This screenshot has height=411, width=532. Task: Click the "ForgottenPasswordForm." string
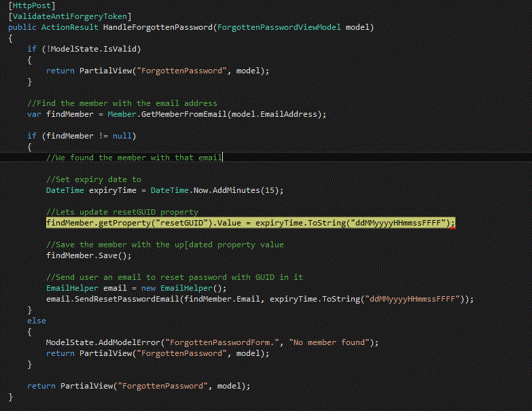pyautogui.click(x=222, y=342)
